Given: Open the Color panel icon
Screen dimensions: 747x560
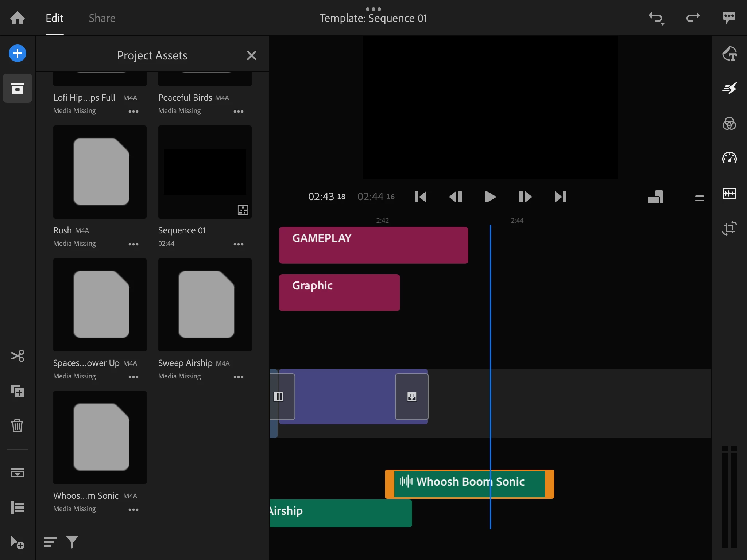Looking at the screenshot, I should [x=729, y=123].
